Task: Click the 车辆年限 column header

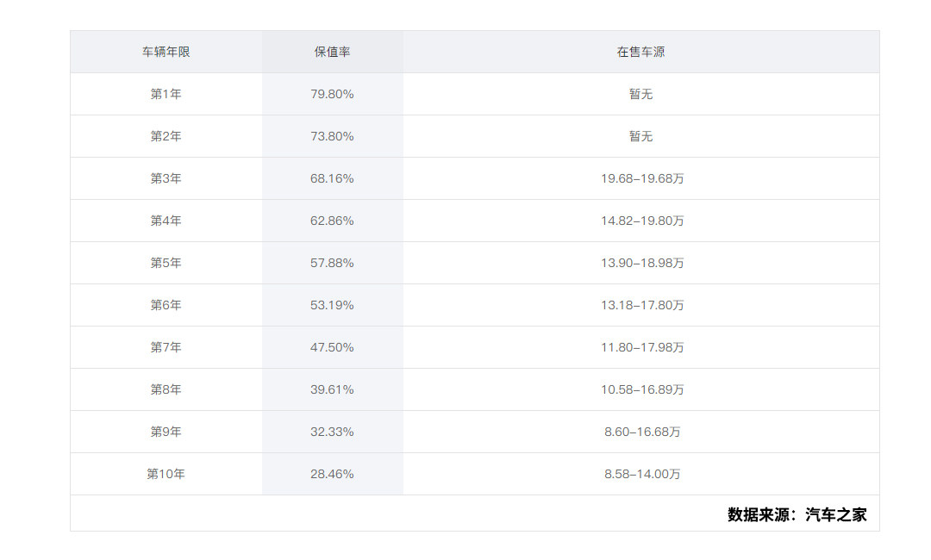Action: pos(166,52)
